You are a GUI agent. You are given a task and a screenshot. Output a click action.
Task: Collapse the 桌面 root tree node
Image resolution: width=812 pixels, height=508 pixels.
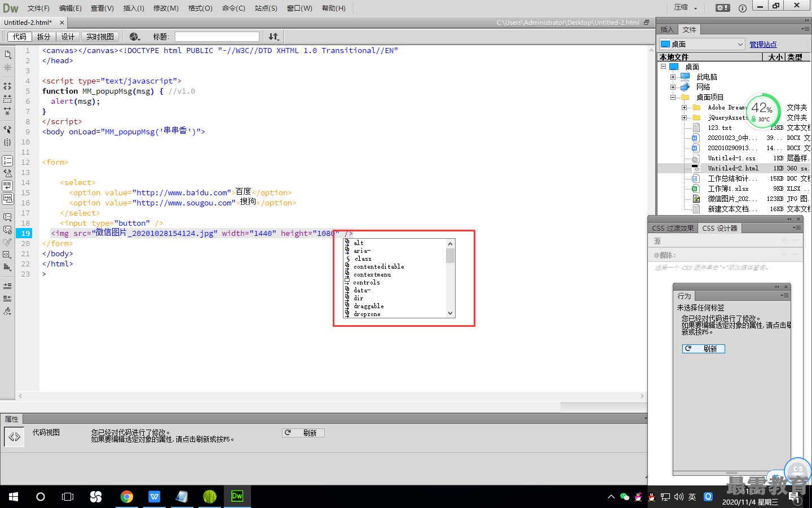coord(664,67)
